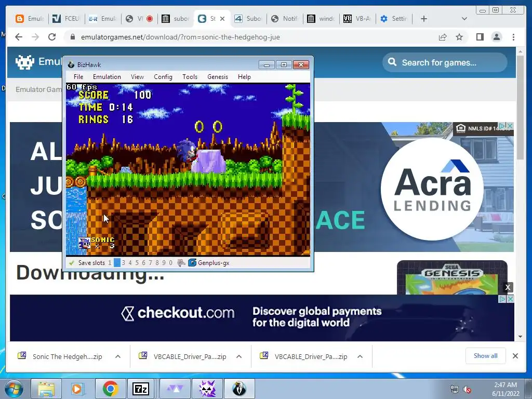Open Chrome three-dot menu

[x=513, y=37]
